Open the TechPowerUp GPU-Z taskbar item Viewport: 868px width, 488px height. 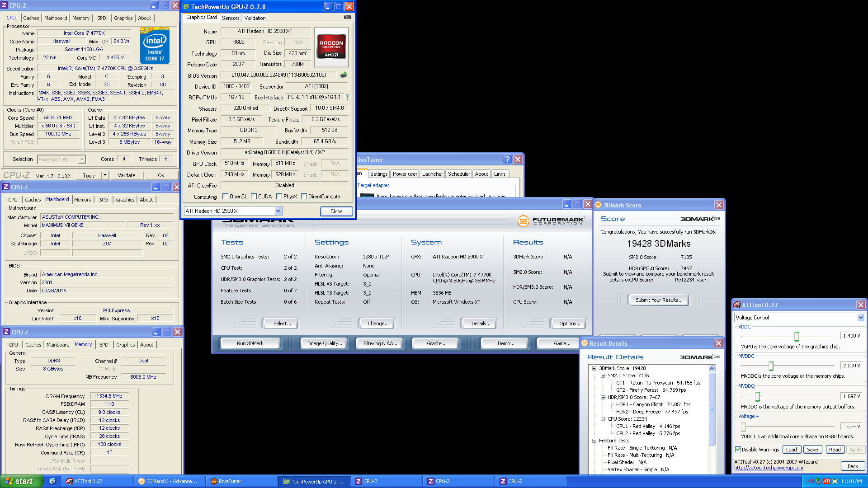(314, 481)
